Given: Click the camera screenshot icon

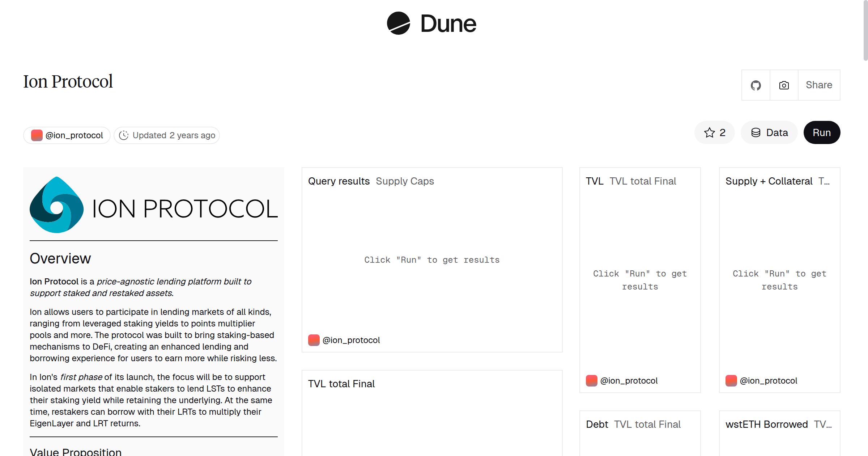Looking at the screenshot, I should [x=784, y=85].
